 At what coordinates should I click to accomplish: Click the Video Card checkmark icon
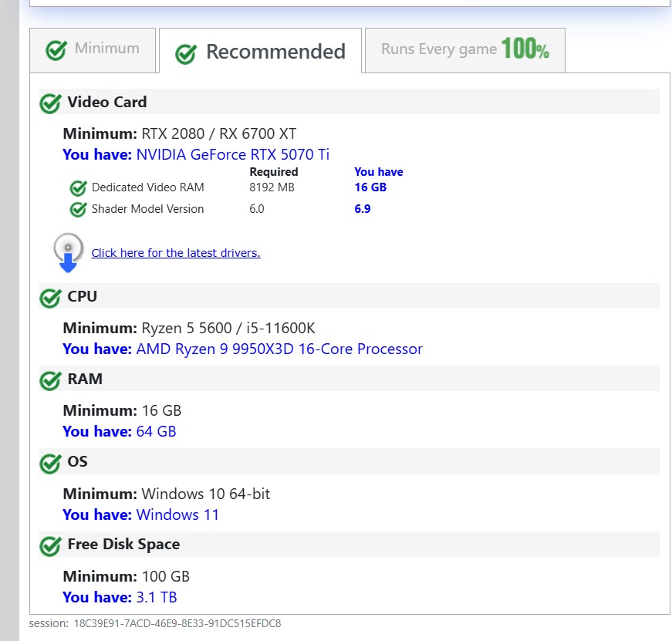[x=51, y=103]
